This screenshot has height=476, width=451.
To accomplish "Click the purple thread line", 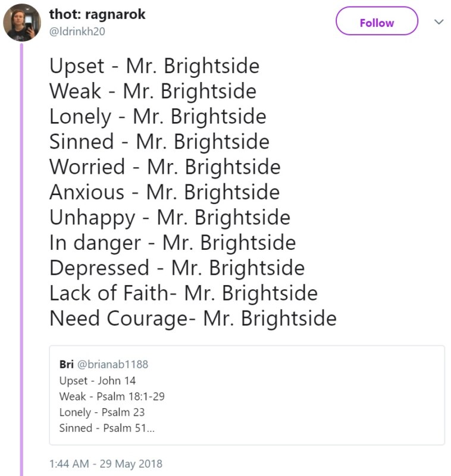I will [x=21, y=259].
